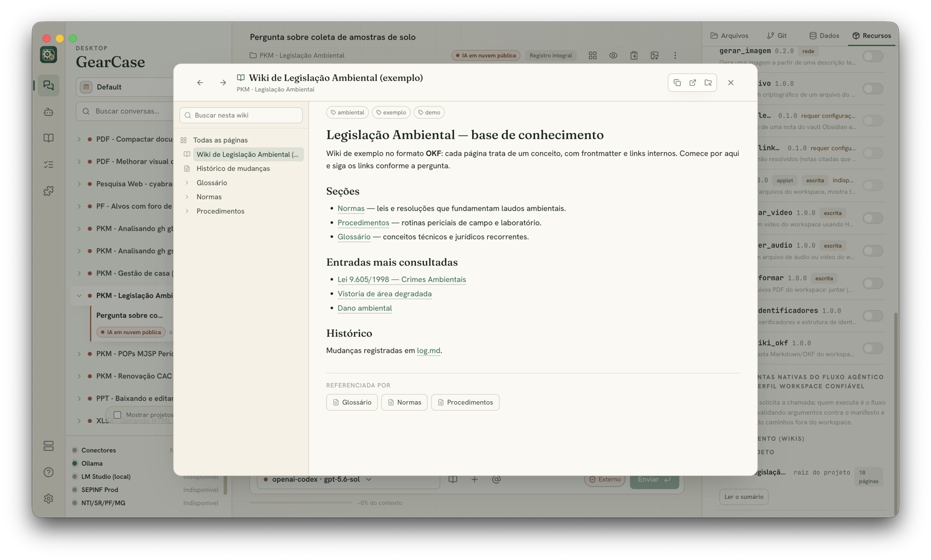Switch to the Recursos tab
Viewport: 931px width, 560px height.
point(872,36)
